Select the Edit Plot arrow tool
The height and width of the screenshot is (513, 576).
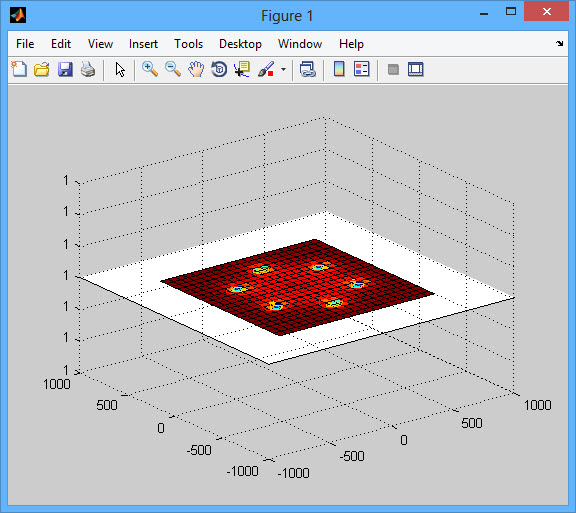(120, 69)
